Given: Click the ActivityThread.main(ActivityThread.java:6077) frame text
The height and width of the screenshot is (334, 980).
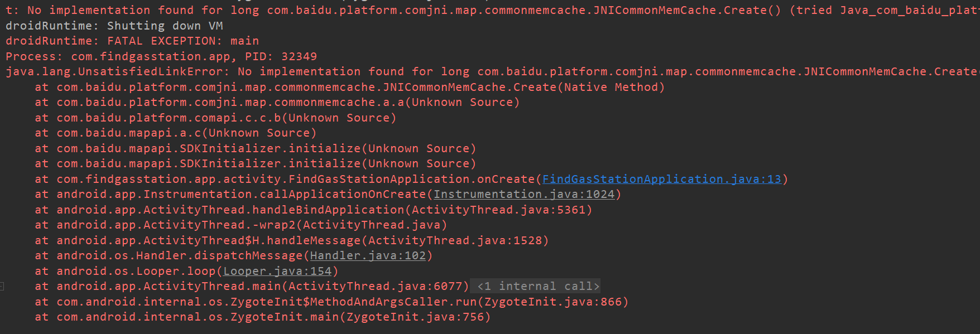Looking at the screenshot, I should pyautogui.click(x=252, y=286).
